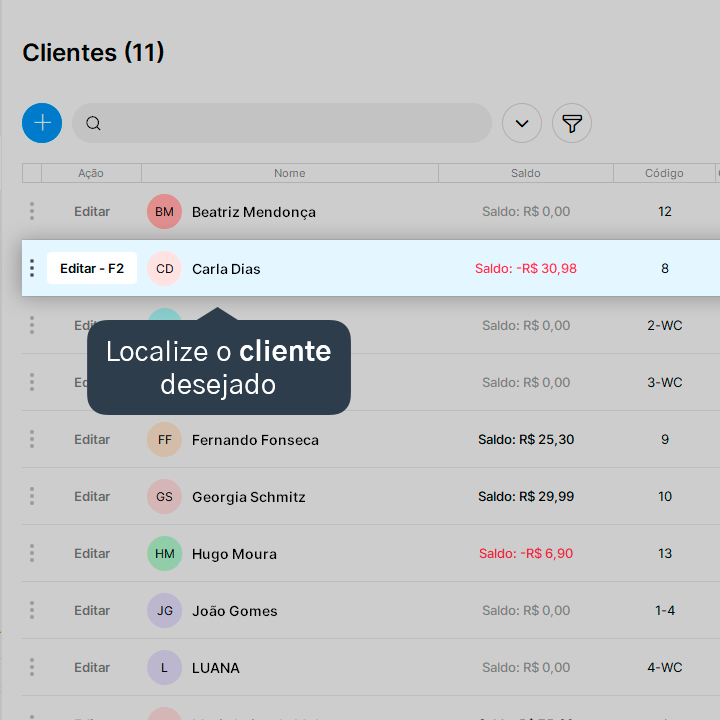Click Editar for Fernando Fonseca
Viewport: 720px width, 720px height.
coord(92,439)
